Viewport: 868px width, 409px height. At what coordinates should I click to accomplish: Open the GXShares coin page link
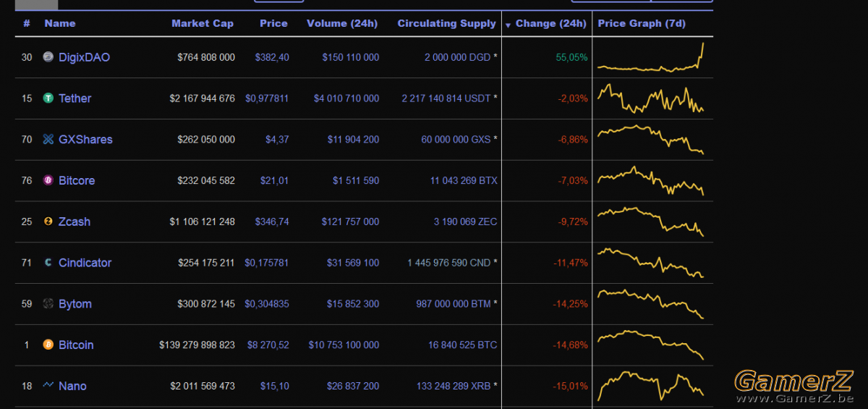coord(85,140)
